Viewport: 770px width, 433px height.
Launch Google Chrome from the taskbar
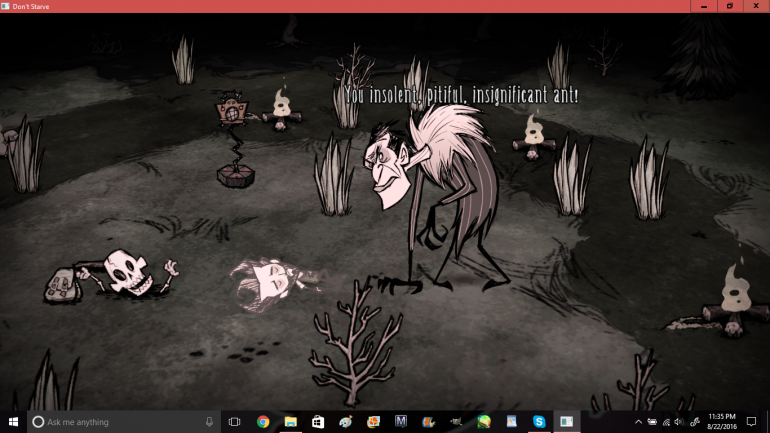[x=263, y=422]
